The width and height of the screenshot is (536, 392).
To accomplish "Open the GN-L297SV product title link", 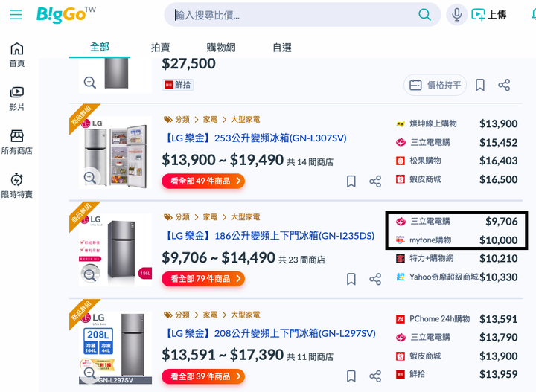I will 269,333.
